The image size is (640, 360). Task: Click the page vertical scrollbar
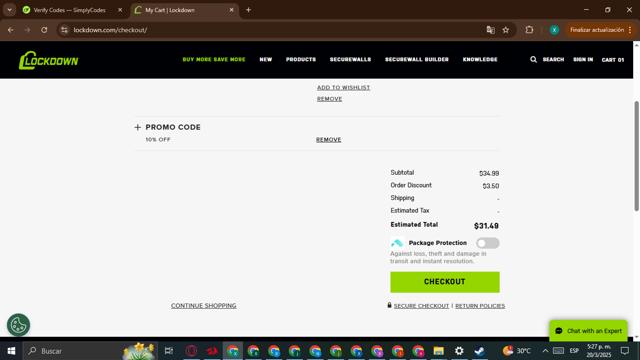tap(636, 155)
